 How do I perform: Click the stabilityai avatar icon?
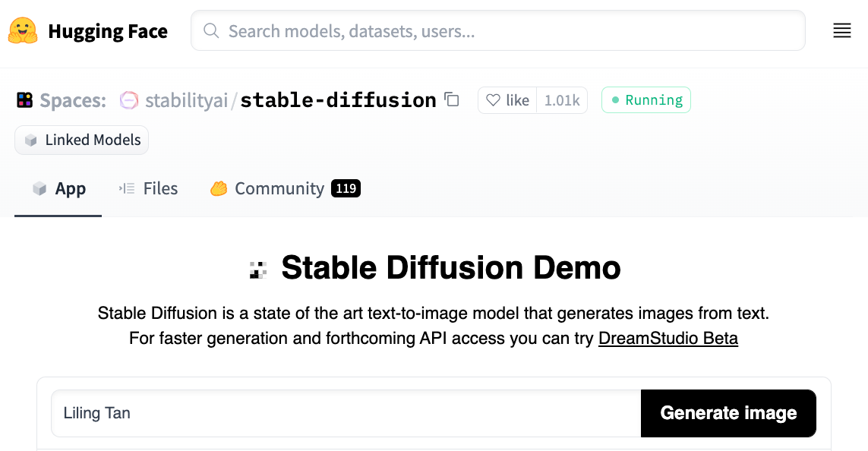coord(129,100)
